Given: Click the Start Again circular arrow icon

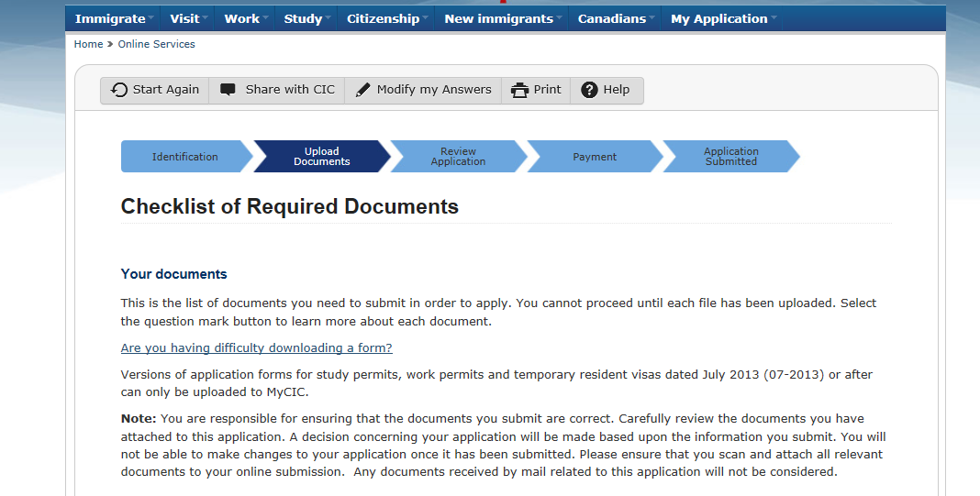Looking at the screenshot, I should (x=118, y=90).
